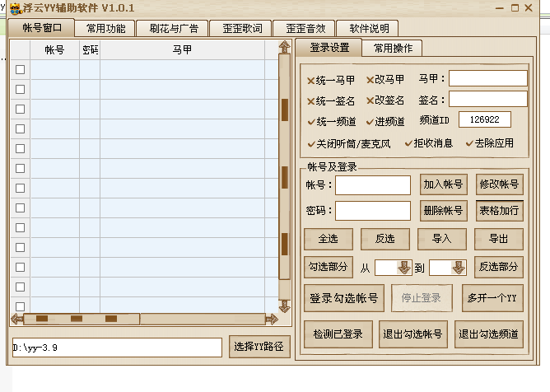Screen dimensions: 550x392
Task: Toggle the 统一签名 option
Action: [331, 101]
